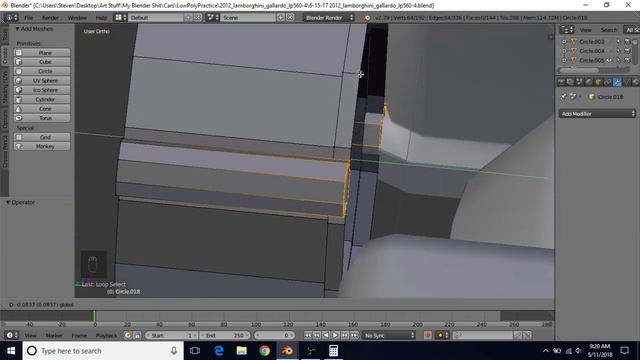This screenshot has height=360, width=640.
Task: Expand the Circle.004 tree item
Action: [564, 51]
